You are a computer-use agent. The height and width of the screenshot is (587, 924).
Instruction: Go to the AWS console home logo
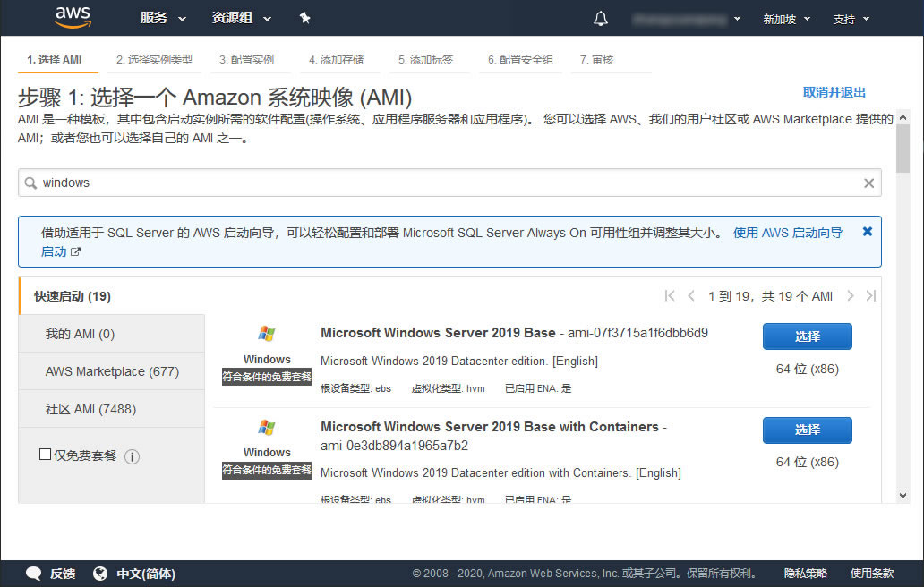(x=73, y=18)
